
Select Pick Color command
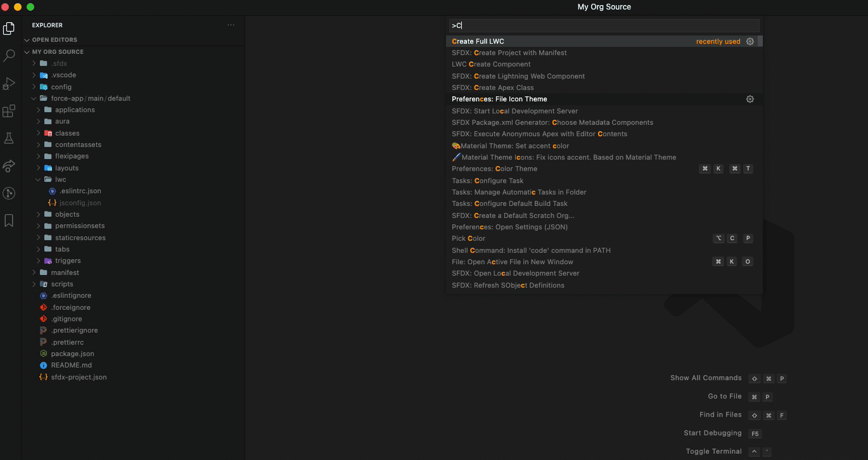pyautogui.click(x=602, y=238)
